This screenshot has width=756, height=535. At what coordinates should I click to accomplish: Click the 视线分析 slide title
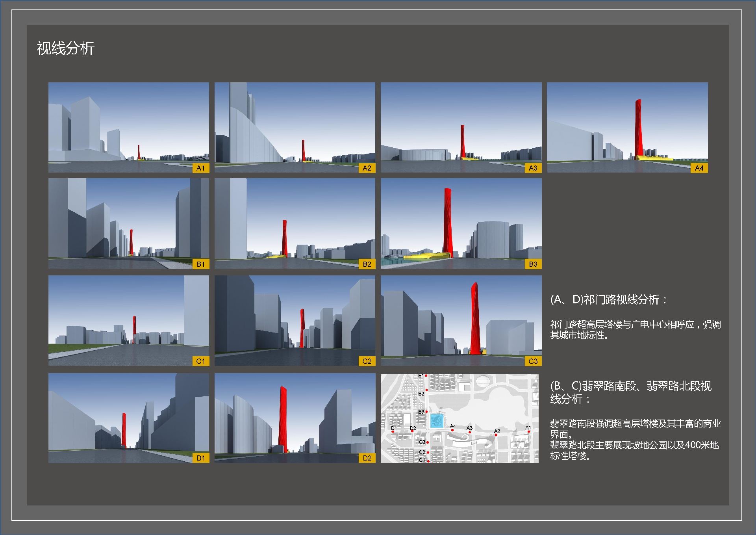point(66,48)
